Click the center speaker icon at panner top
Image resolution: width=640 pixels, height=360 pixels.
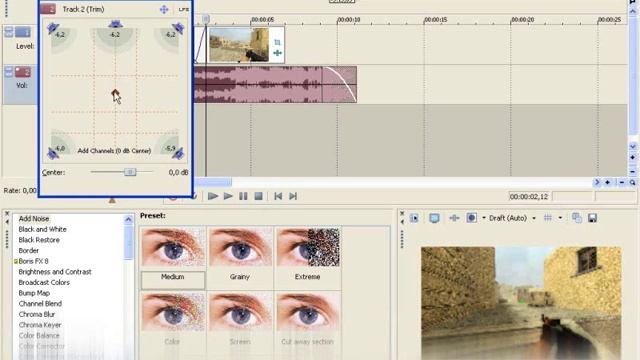(115, 24)
